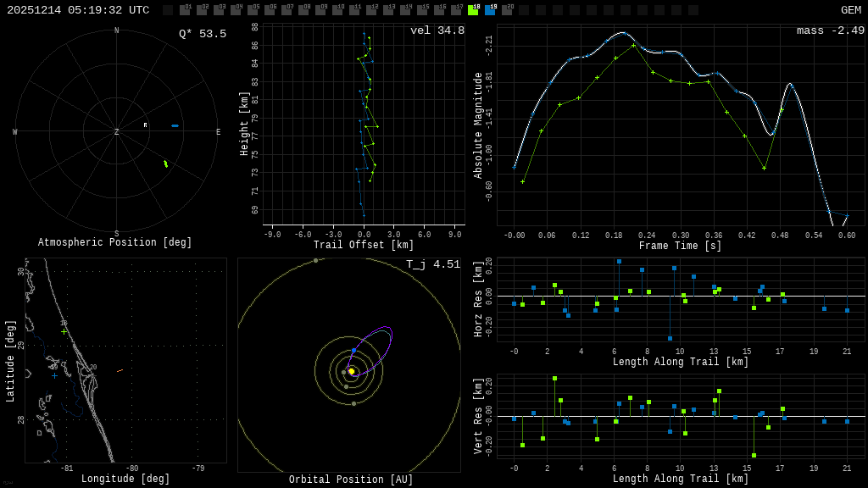Click the green station cross on the map

[x=64, y=331]
